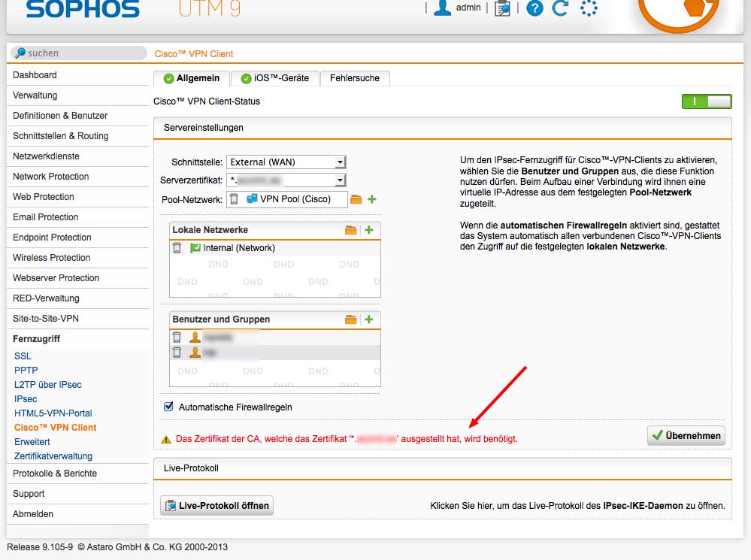Click the first user's person icon
This screenshot has height=560, width=751.
coord(195,338)
